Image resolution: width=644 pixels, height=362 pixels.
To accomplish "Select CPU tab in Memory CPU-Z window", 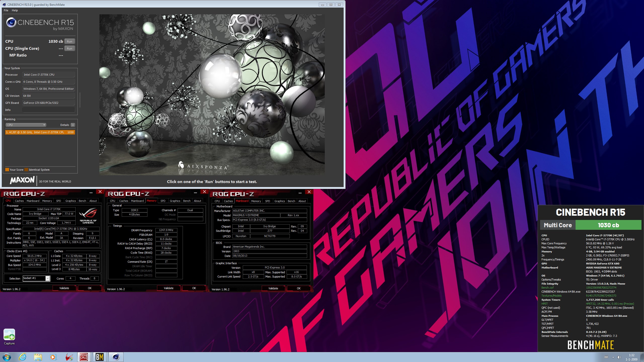I will 112,201.
